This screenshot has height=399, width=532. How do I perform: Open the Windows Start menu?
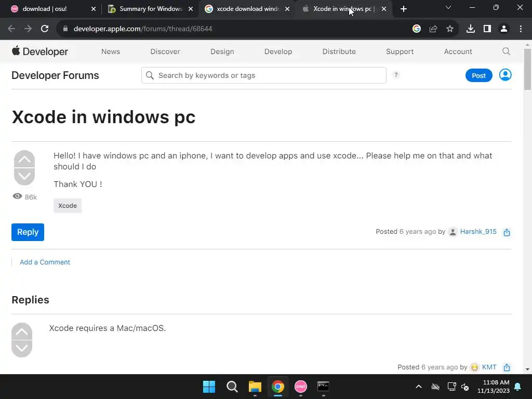point(209,387)
